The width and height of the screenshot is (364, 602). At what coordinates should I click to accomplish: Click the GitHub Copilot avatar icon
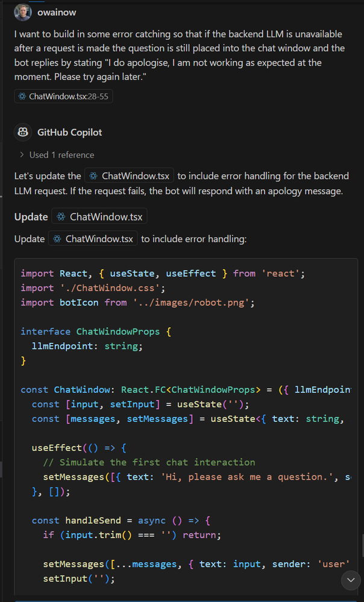[x=23, y=133]
